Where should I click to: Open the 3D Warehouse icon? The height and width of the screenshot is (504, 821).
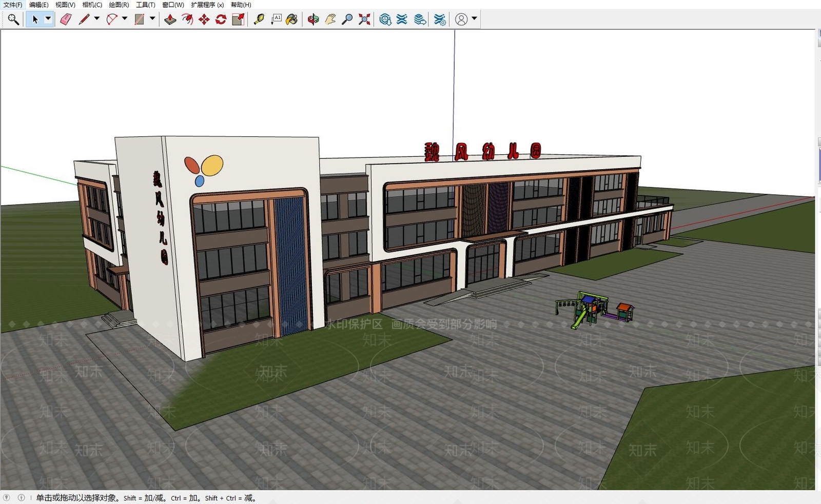click(x=385, y=19)
